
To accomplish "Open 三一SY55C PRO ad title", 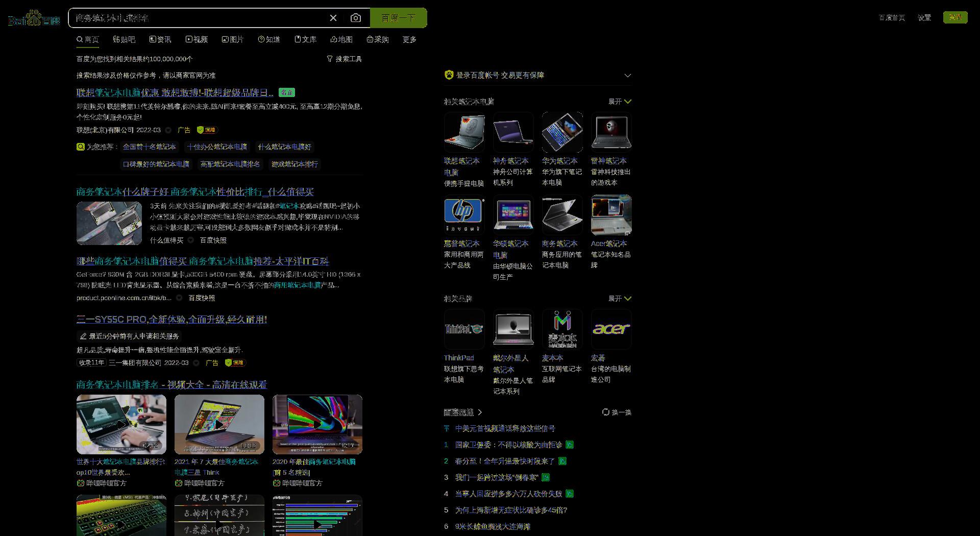I will (171, 320).
